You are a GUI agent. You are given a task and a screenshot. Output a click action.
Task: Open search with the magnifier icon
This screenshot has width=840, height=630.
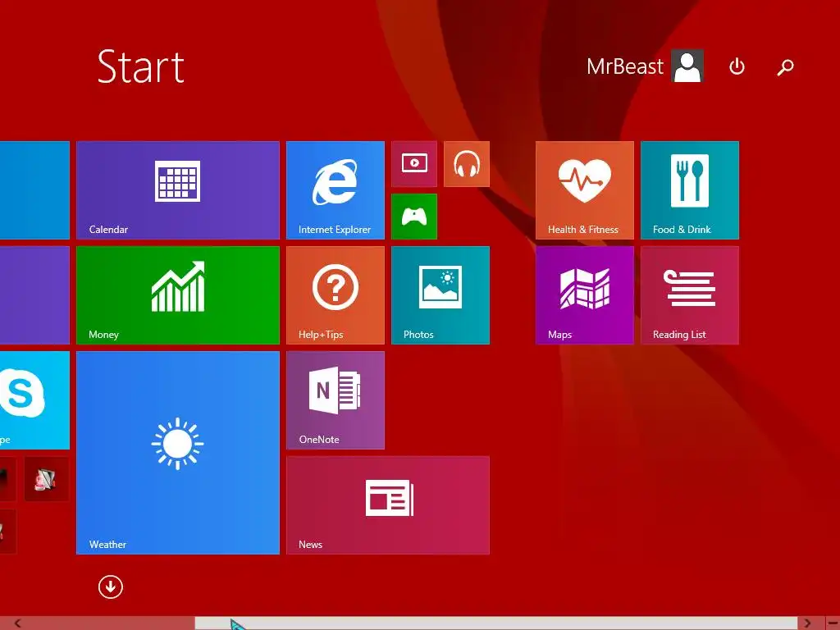(x=785, y=67)
